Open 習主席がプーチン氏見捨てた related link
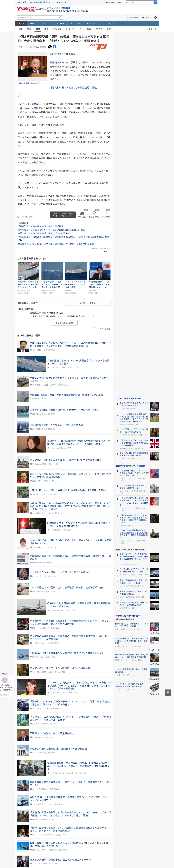Viewport: 174px width, 868px height. [x=51, y=230]
